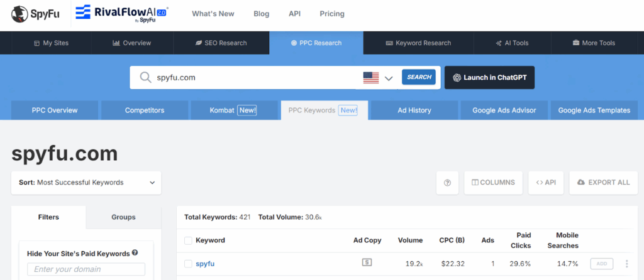Screen dimensions: 644x280
Task: Select all keywords with header checkbox
Action: (188, 240)
